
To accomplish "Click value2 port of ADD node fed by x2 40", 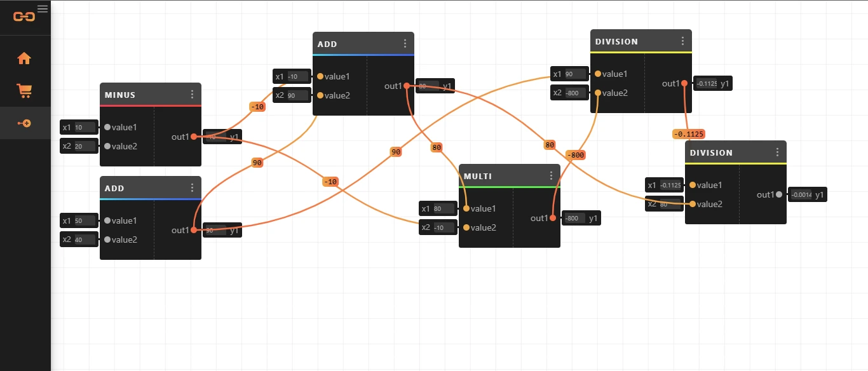I will click(107, 239).
